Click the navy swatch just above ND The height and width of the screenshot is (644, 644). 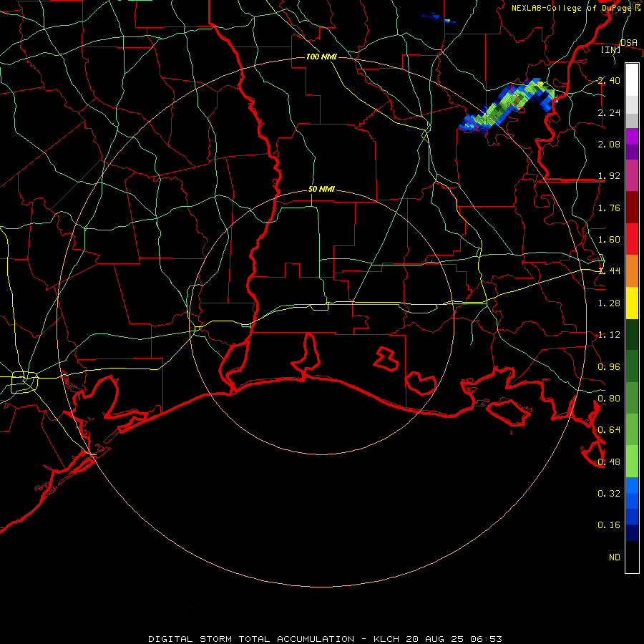(632, 533)
